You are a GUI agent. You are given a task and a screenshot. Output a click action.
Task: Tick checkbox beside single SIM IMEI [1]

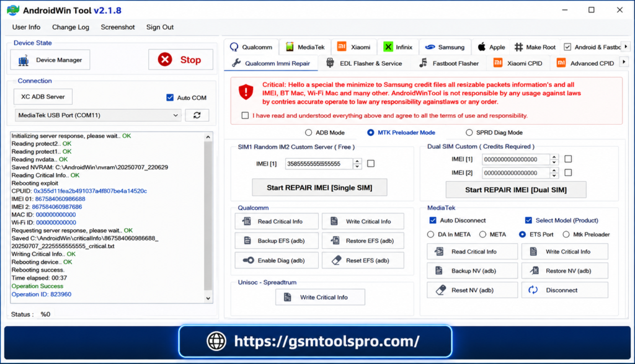tap(371, 164)
